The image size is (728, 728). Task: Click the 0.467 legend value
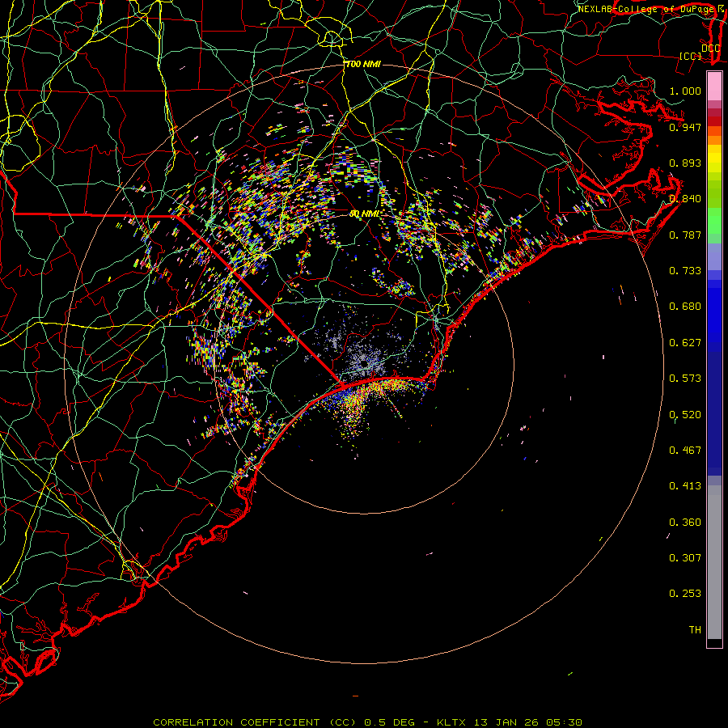(685, 451)
